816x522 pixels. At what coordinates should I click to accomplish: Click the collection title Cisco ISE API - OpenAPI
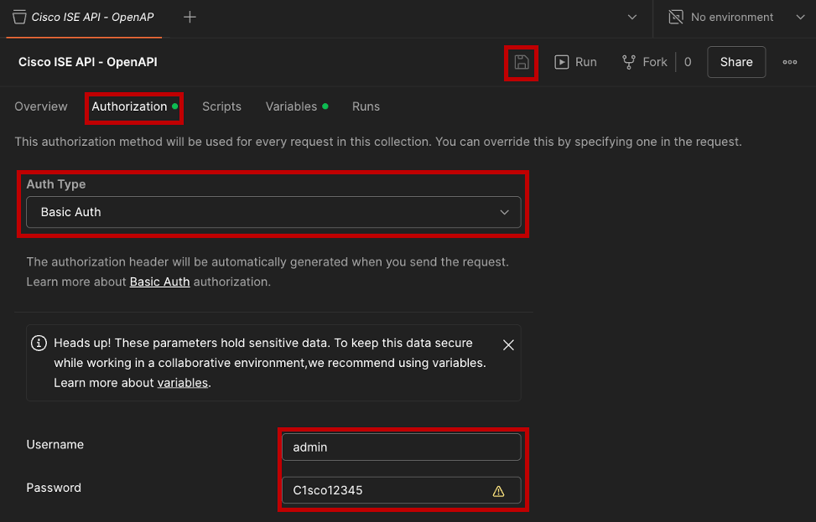coord(87,62)
